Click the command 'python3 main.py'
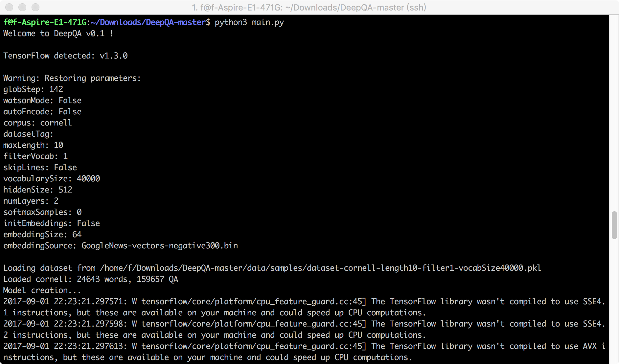Viewport: 619px width, 364px height. (x=249, y=22)
